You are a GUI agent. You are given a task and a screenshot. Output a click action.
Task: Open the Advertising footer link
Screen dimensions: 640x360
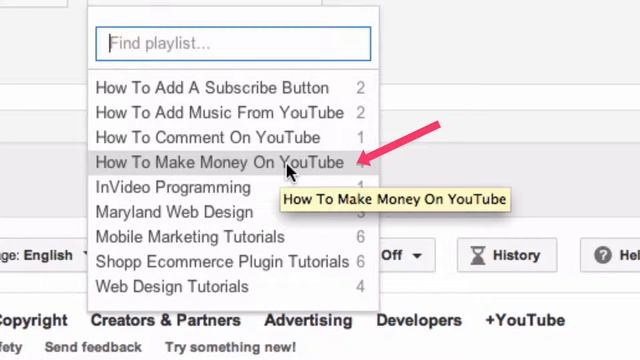[x=309, y=320]
